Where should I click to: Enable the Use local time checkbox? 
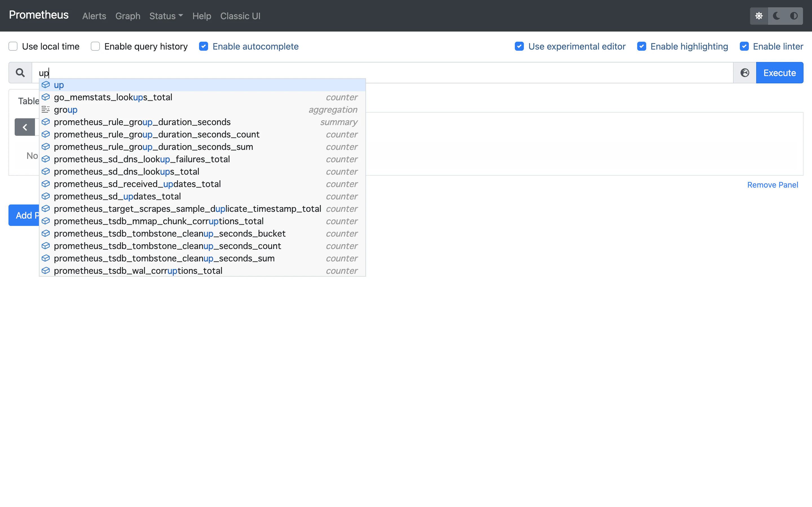pyautogui.click(x=13, y=46)
